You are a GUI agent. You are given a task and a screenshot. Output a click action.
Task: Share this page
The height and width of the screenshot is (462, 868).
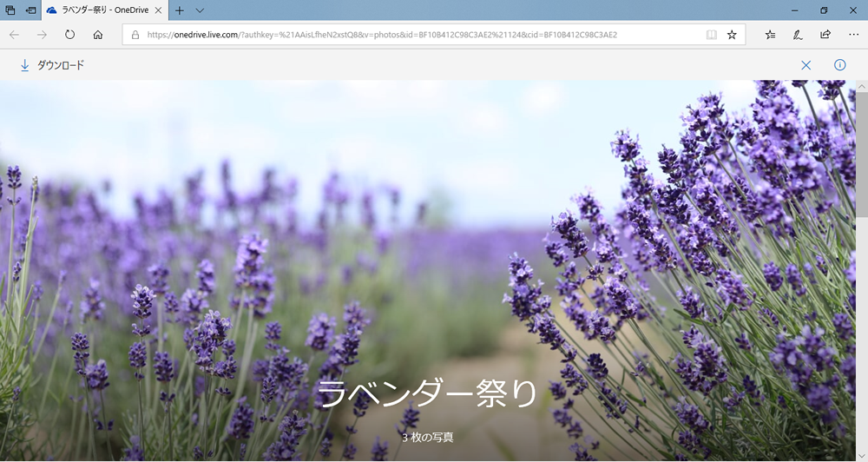[x=825, y=35]
